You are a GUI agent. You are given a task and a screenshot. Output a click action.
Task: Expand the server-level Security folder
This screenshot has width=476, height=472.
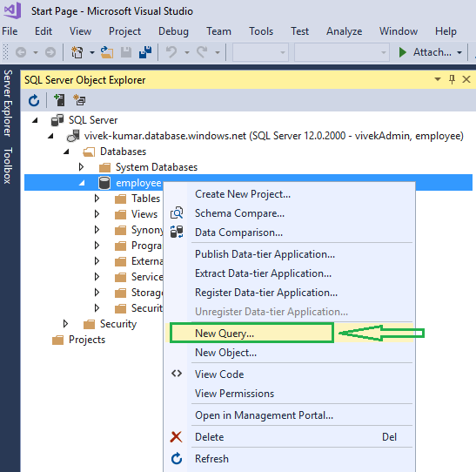pyautogui.click(x=65, y=324)
